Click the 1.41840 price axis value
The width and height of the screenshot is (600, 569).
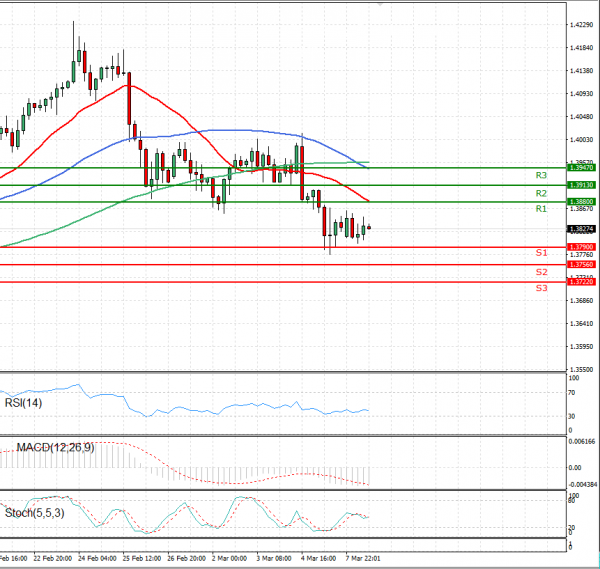pyautogui.click(x=581, y=48)
